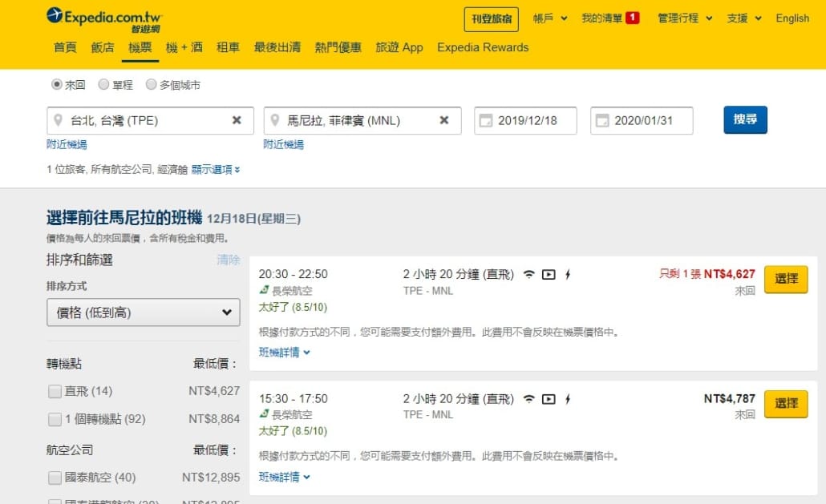Clear the 馬尼拉, 菲律賓 (MNL) destination field
The image size is (826, 504).
[444, 120]
